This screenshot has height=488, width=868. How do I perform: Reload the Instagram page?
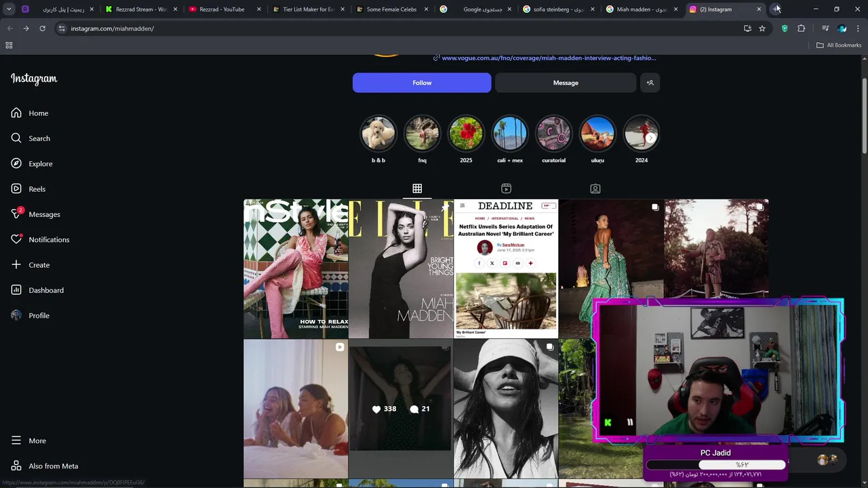[42, 28]
